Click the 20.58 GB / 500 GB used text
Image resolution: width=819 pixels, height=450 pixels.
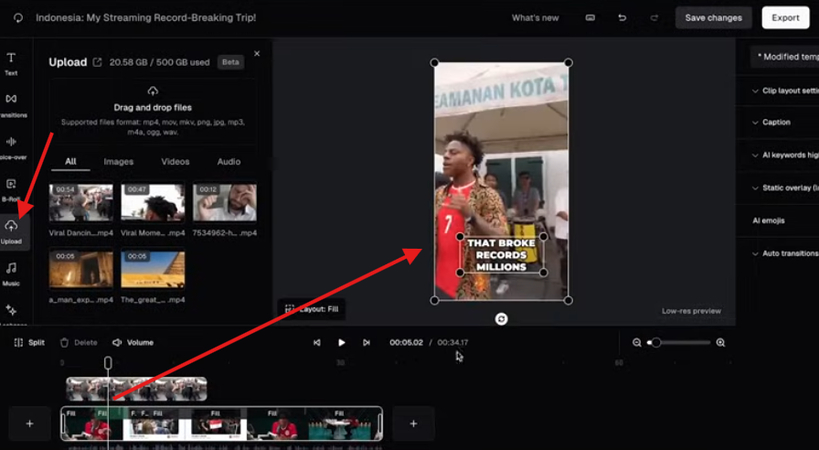coord(159,62)
